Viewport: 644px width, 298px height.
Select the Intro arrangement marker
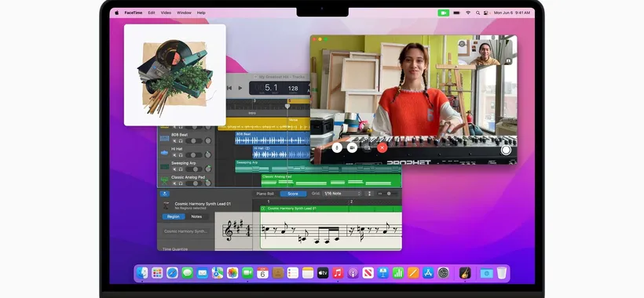[252, 113]
